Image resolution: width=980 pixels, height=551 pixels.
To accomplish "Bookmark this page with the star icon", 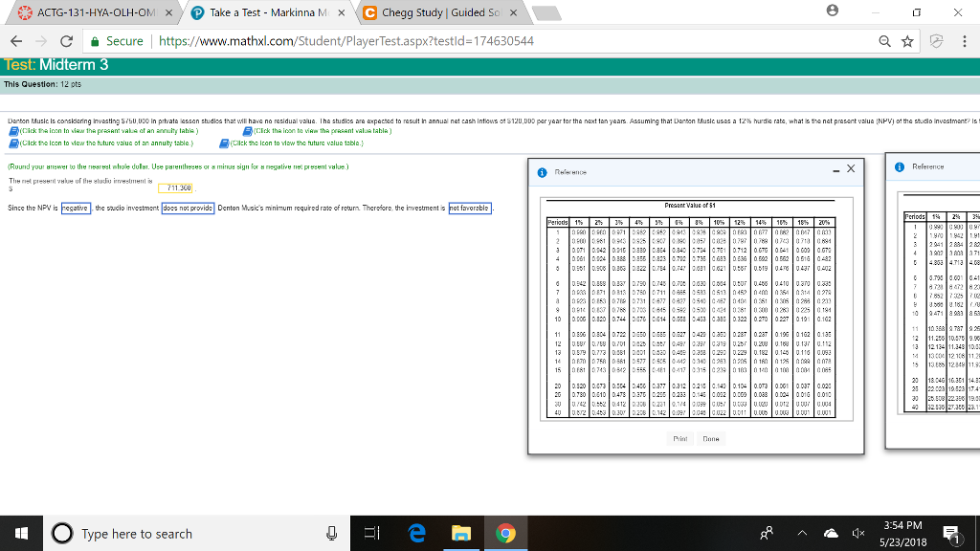I will [907, 41].
